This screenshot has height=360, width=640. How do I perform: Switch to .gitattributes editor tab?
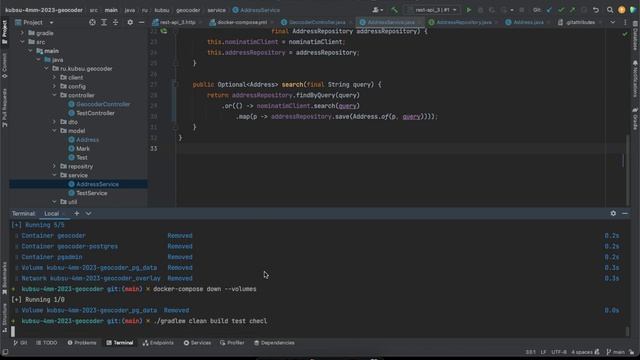pos(576,22)
